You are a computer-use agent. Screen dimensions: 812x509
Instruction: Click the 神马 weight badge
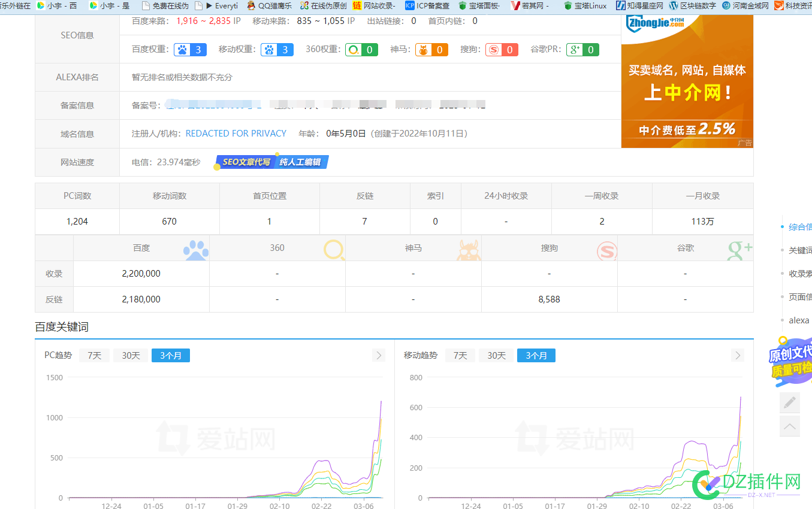tap(431, 50)
